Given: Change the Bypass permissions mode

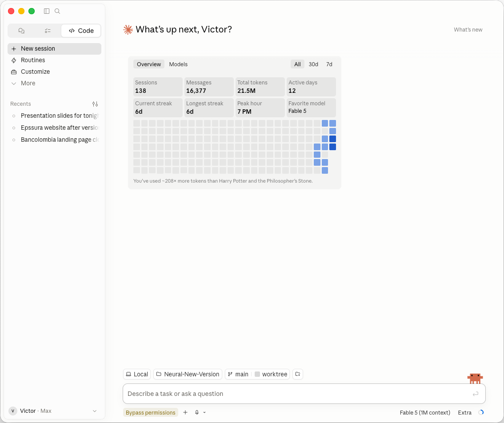Looking at the screenshot, I should 150,413.
